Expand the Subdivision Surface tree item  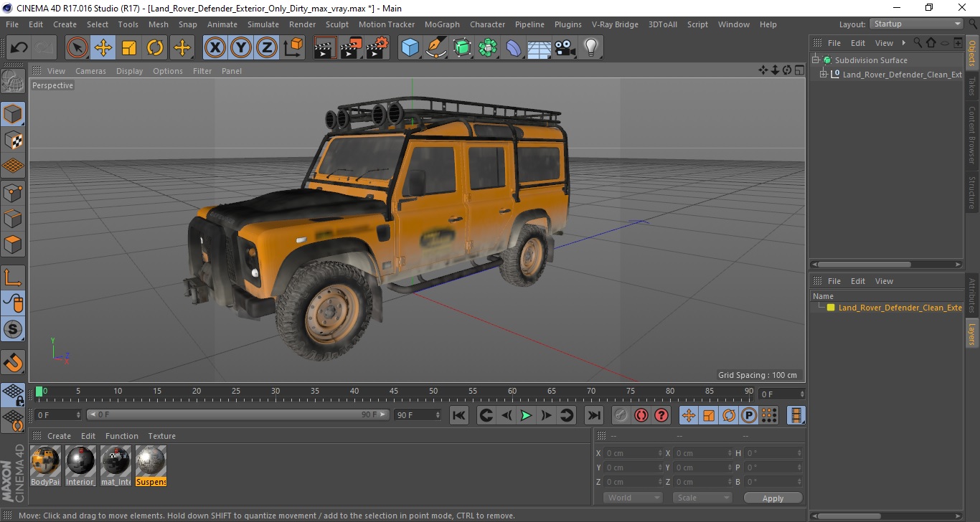coord(816,60)
